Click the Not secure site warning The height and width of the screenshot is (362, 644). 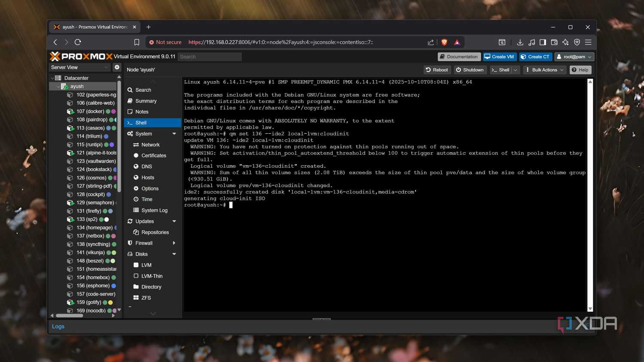[x=165, y=42]
